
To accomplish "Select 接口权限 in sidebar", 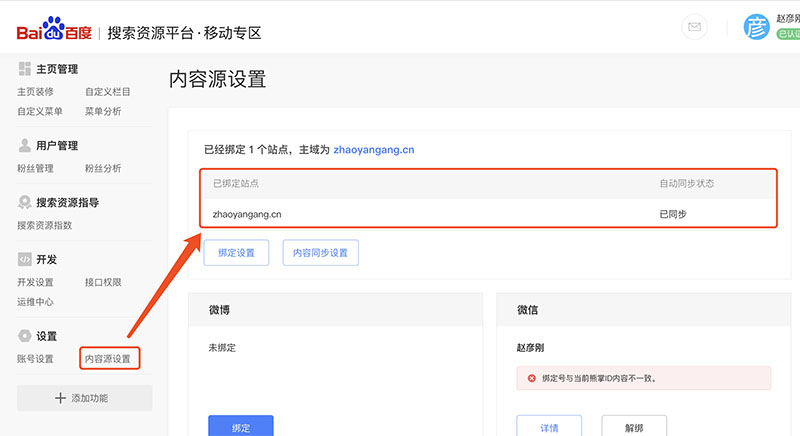I will tap(103, 282).
